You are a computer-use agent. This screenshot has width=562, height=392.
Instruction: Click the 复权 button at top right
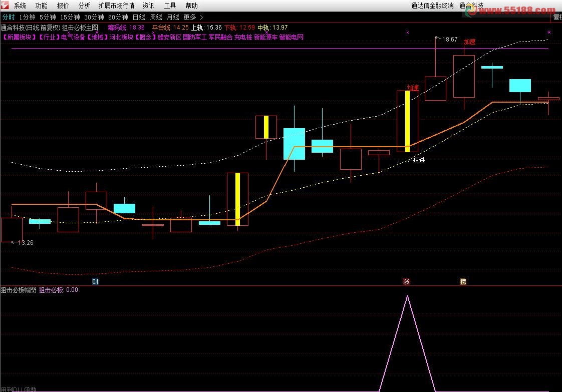pyautogui.click(x=557, y=17)
